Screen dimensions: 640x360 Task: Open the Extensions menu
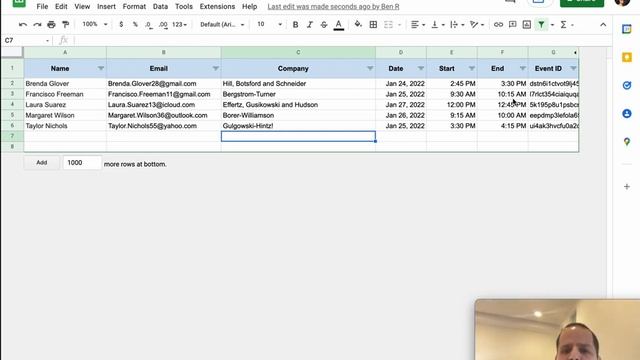pyautogui.click(x=217, y=7)
